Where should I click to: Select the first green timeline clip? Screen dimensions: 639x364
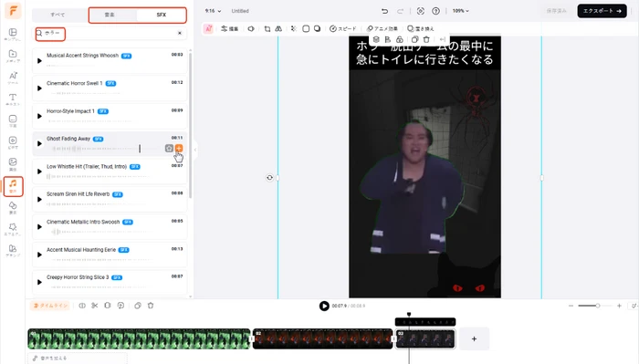pyautogui.click(x=139, y=338)
